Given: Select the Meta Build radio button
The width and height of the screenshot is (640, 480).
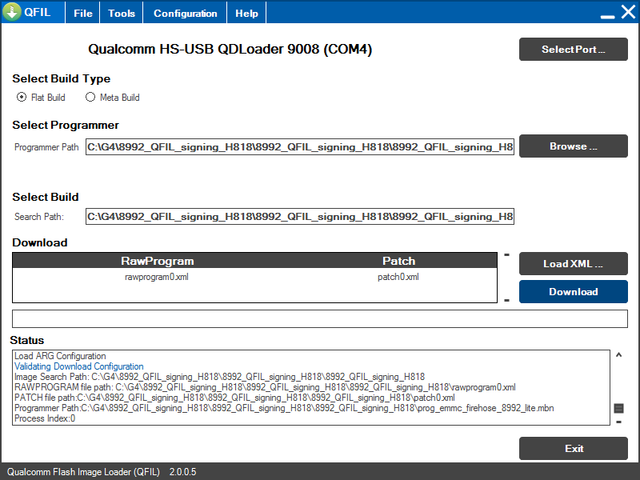Looking at the screenshot, I should pos(90,97).
